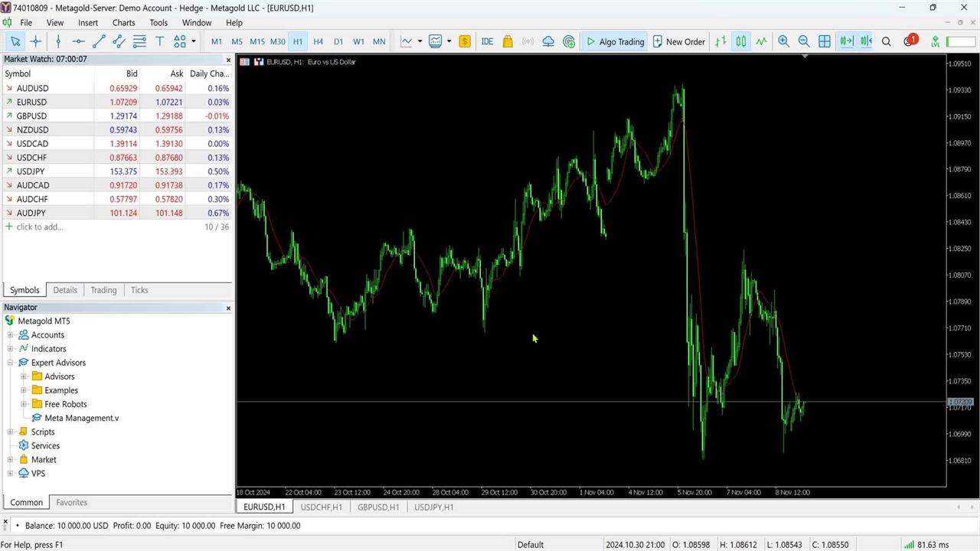
Task: Select the text label tool
Action: pos(160,41)
